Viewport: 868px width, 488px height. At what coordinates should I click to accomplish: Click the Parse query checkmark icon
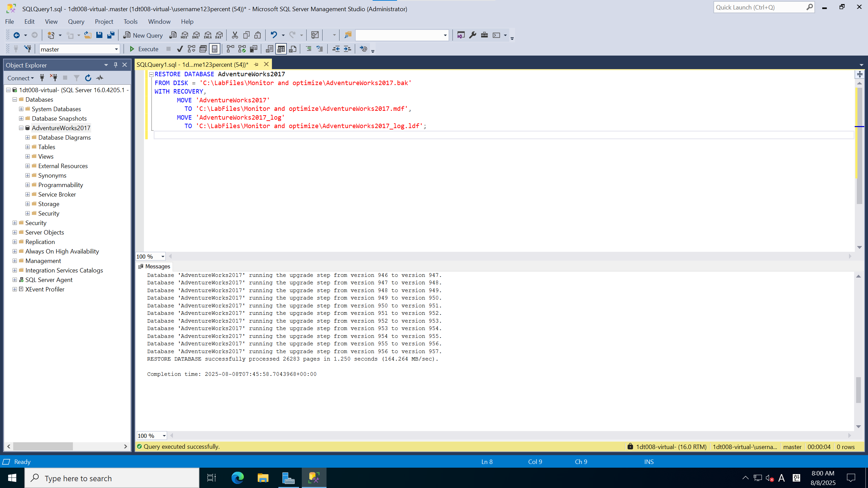180,49
